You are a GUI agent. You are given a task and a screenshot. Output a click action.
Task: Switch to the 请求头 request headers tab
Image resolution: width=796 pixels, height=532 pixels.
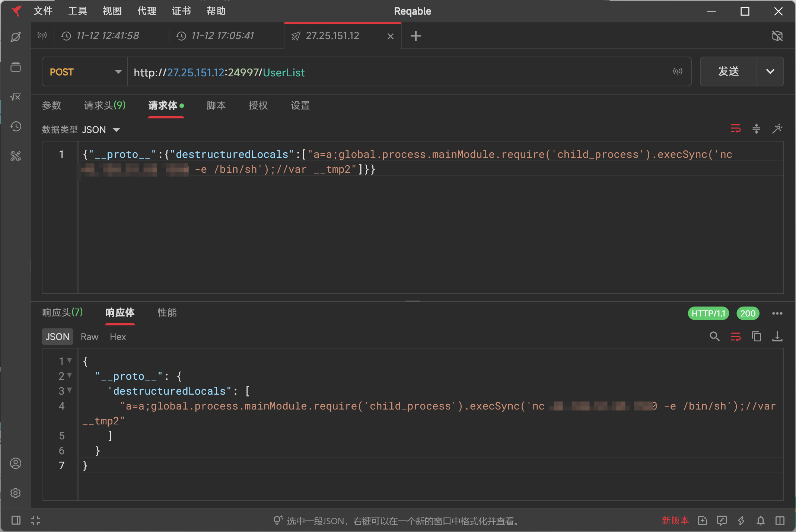[105, 105]
